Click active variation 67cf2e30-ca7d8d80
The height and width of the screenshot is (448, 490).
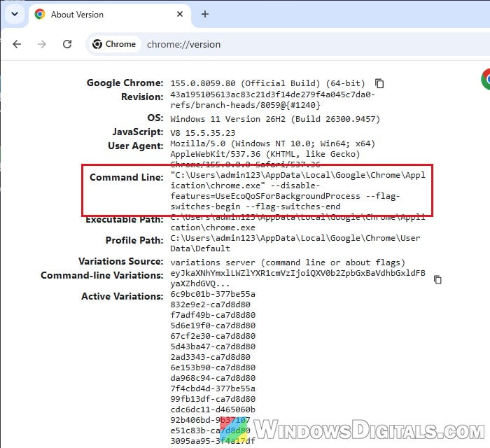point(213,336)
